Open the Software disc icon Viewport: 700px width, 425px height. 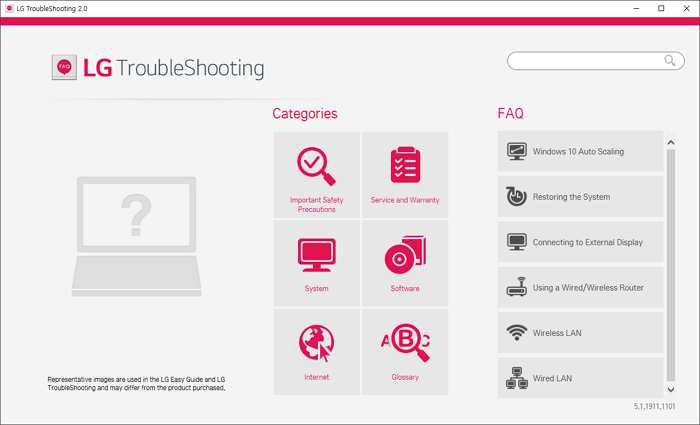pos(405,254)
